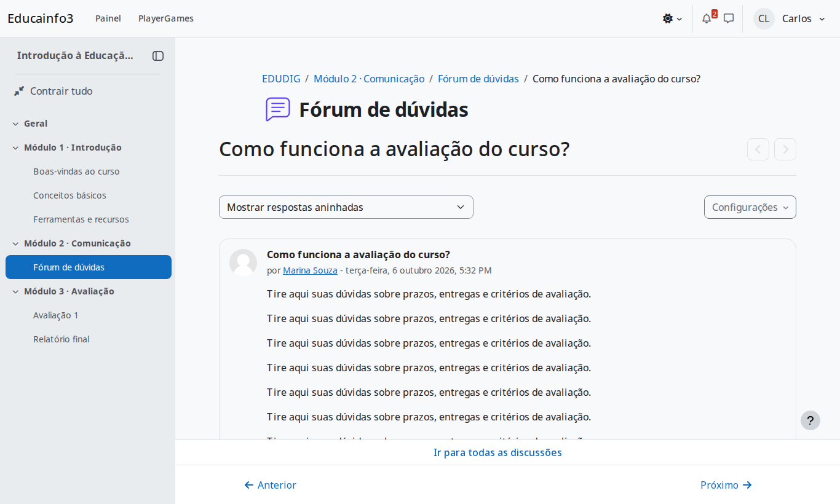This screenshot has width=840, height=504.
Task: Collapse Módulo 2 · Comunicação section
Action: coord(15,243)
